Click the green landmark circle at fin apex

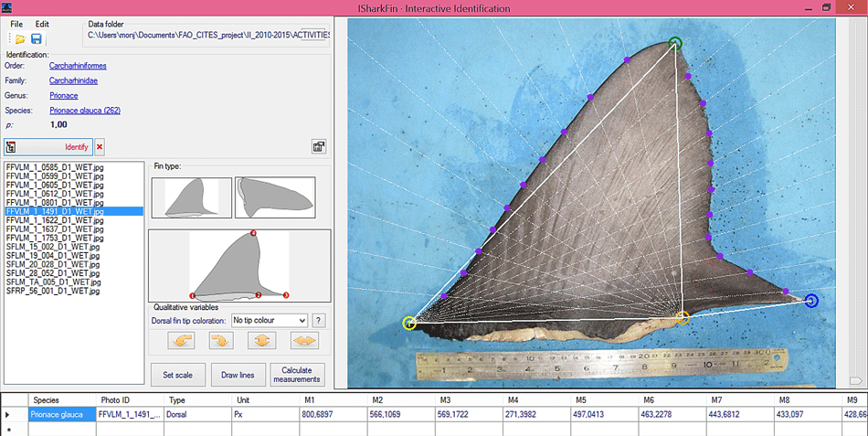(x=675, y=43)
